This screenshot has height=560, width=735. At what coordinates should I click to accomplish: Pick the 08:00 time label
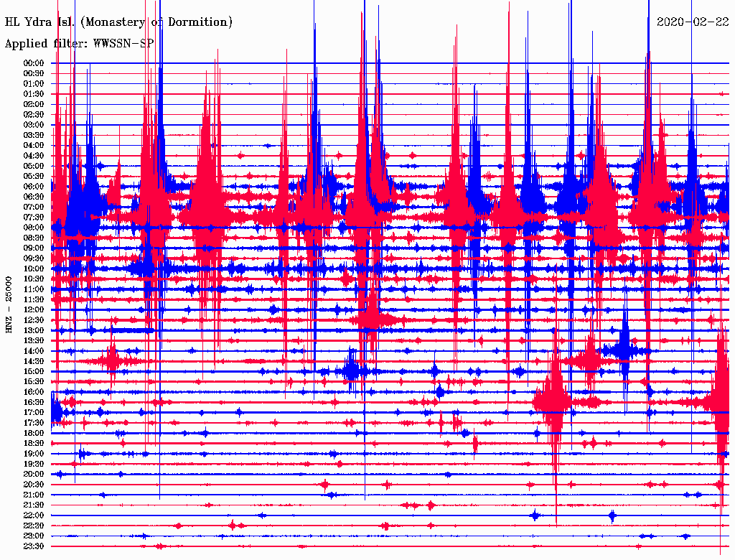[34, 228]
